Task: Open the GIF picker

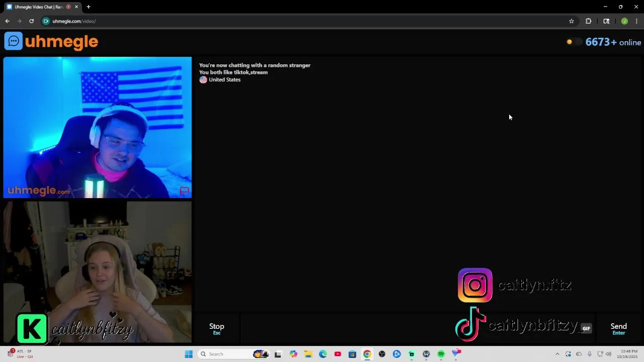Action: (586, 328)
